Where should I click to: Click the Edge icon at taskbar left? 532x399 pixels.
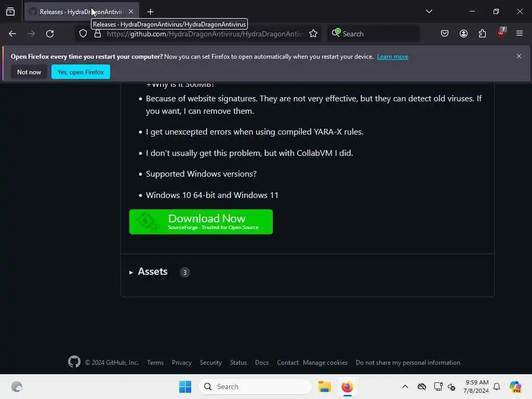pos(17,387)
